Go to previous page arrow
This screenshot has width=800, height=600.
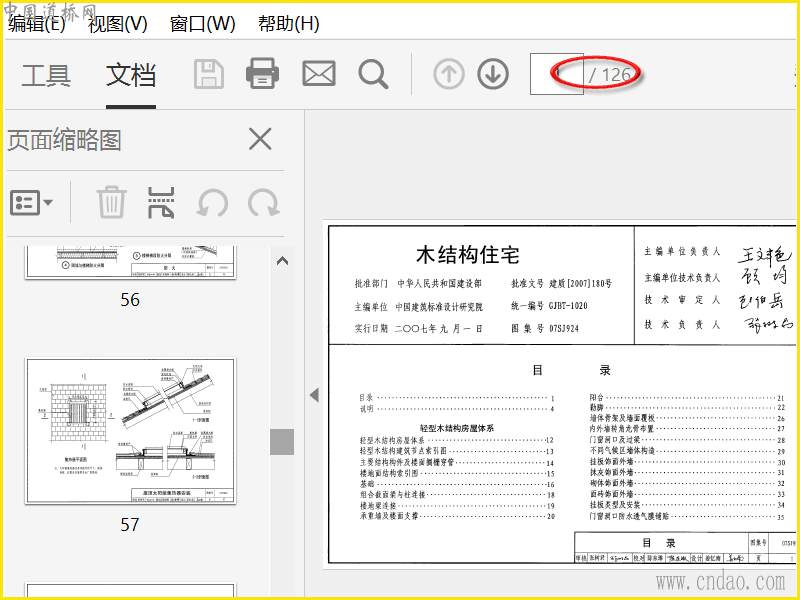(x=448, y=74)
